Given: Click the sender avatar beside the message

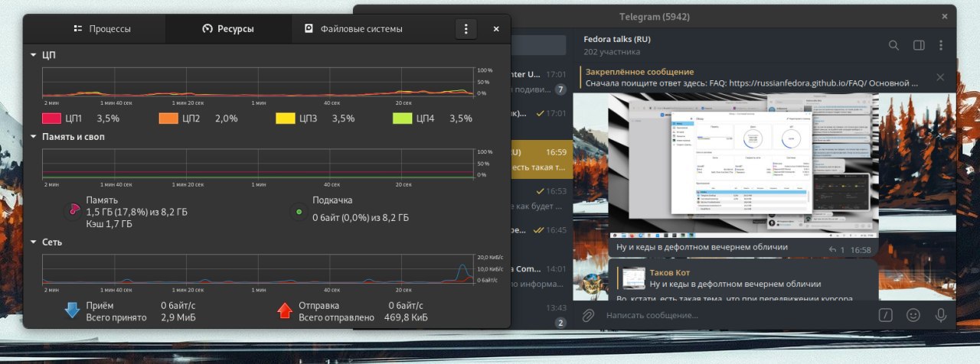Looking at the screenshot, I should point(591,283).
